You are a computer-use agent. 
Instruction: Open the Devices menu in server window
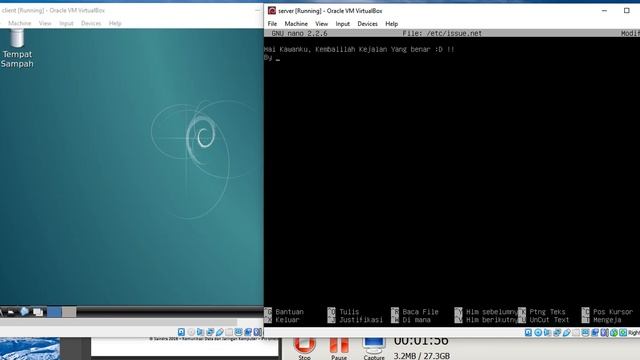tap(367, 24)
